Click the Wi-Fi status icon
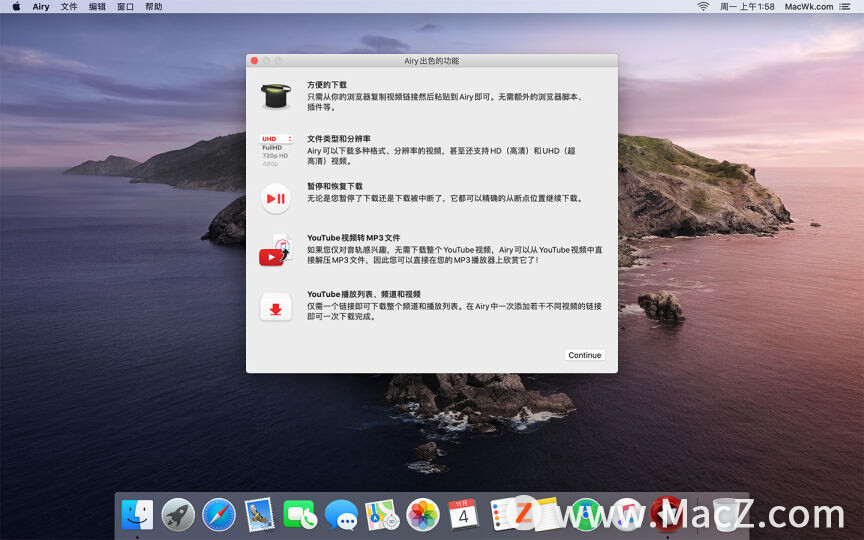Viewport: 864px width, 540px height. pos(703,7)
